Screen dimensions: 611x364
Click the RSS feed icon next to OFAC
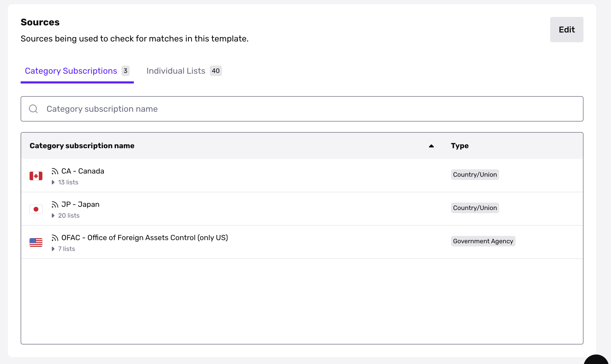click(55, 238)
